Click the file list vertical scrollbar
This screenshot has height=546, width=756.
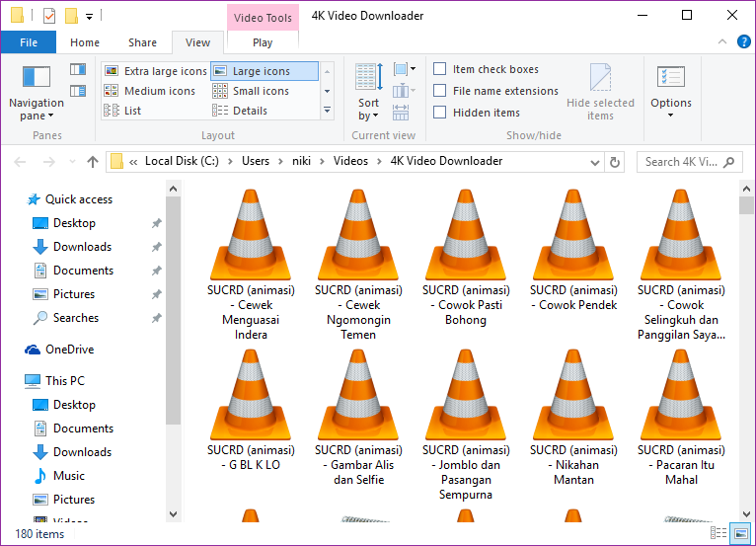[746, 355]
